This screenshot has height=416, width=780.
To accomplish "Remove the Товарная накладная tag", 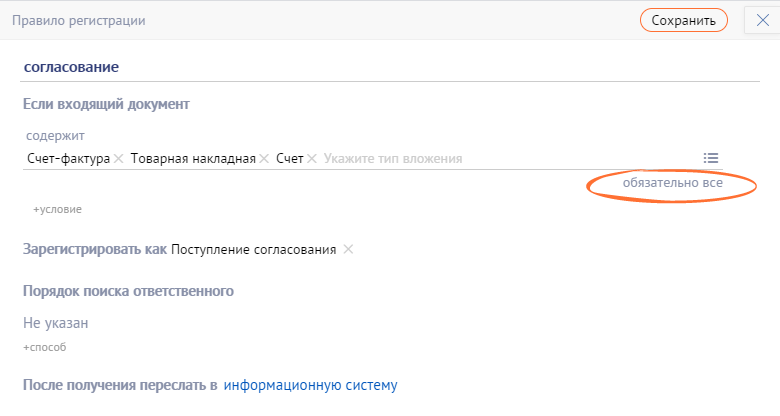I will coord(264,159).
